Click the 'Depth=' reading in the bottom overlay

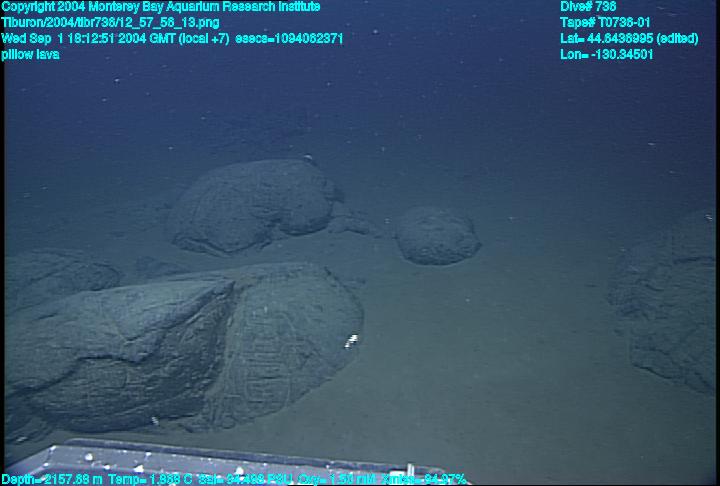52,480
